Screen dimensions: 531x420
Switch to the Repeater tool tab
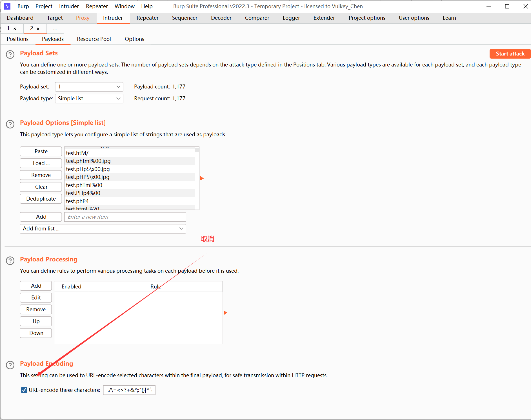click(148, 18)
